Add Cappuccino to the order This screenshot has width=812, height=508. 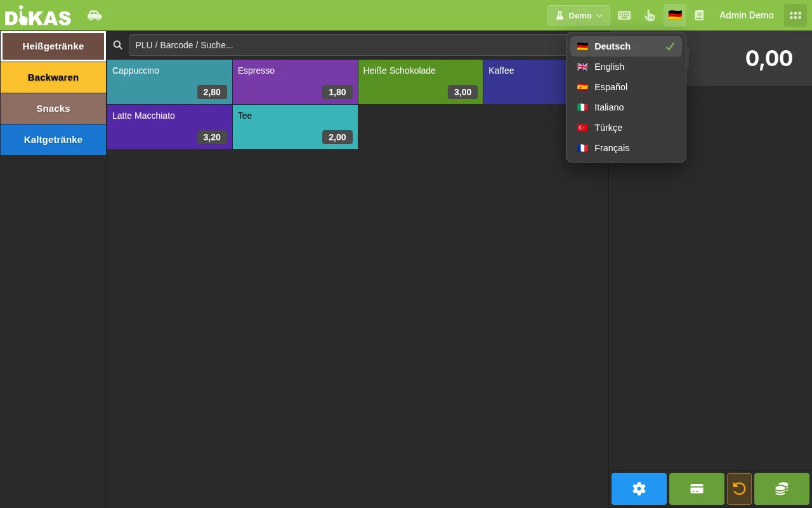click(x=169, y=82)
